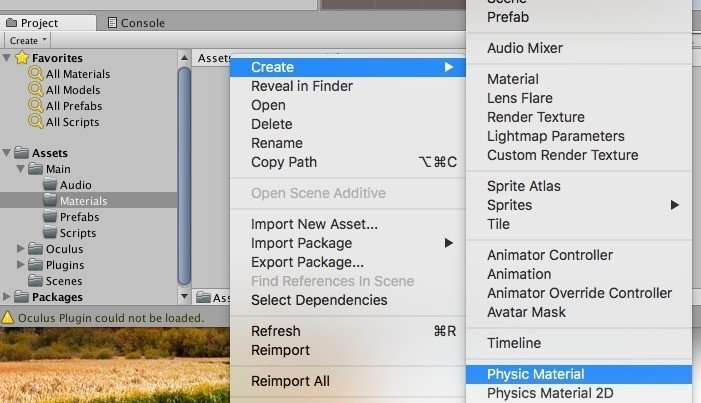Viewport: 701px width, 403px height.
Task: Click the Oculus plugin warning icon
Action: (8, 318)
